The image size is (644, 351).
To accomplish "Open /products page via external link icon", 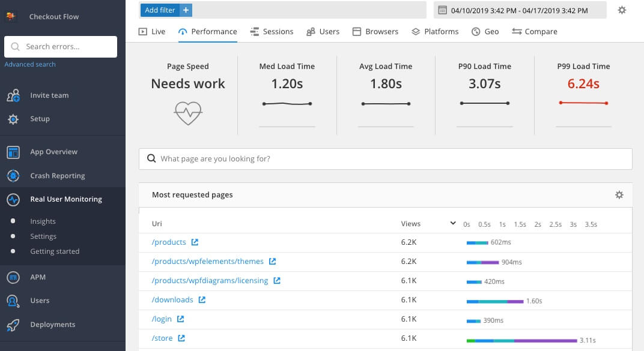I will coord(195,242).
